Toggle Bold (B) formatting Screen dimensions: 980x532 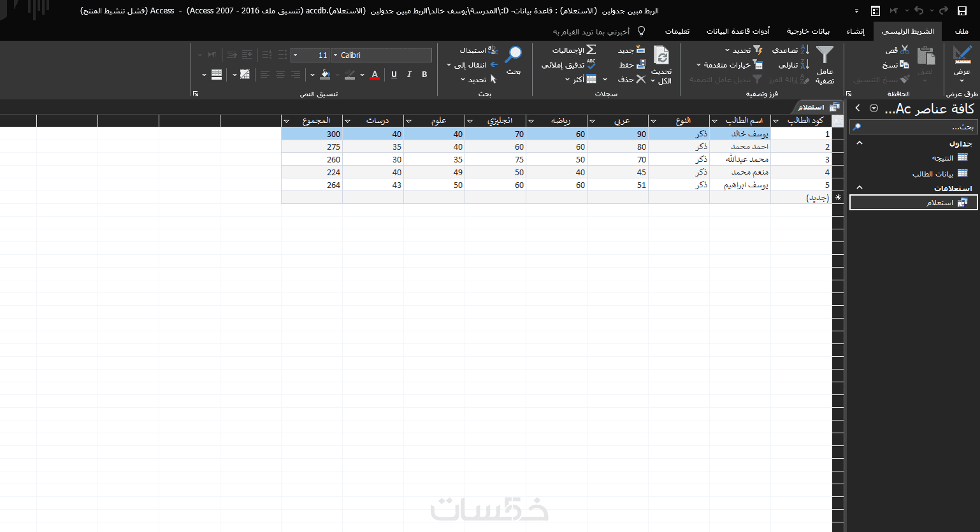pyautogui.click(x=424, y=75)
